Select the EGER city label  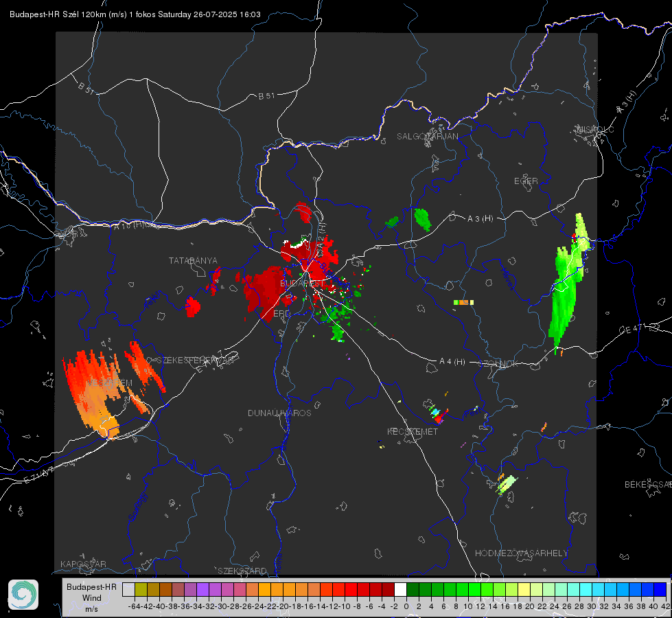click(x=526, y=181)
